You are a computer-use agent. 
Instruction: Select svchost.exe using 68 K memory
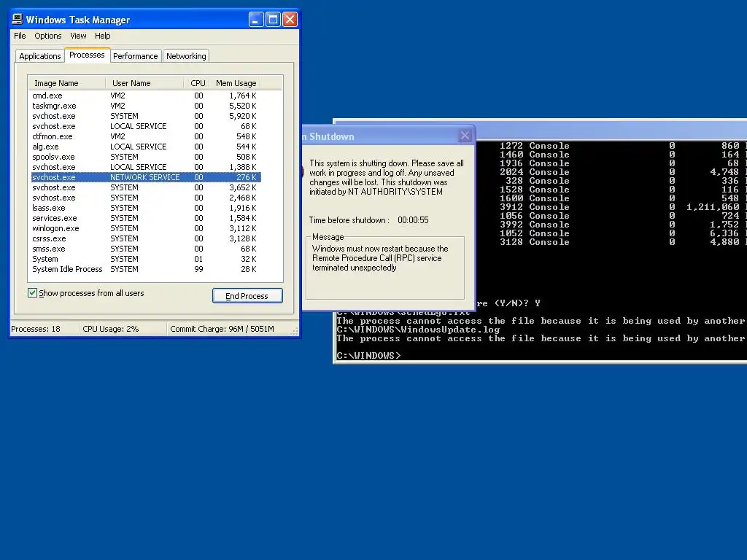(145, 126)
